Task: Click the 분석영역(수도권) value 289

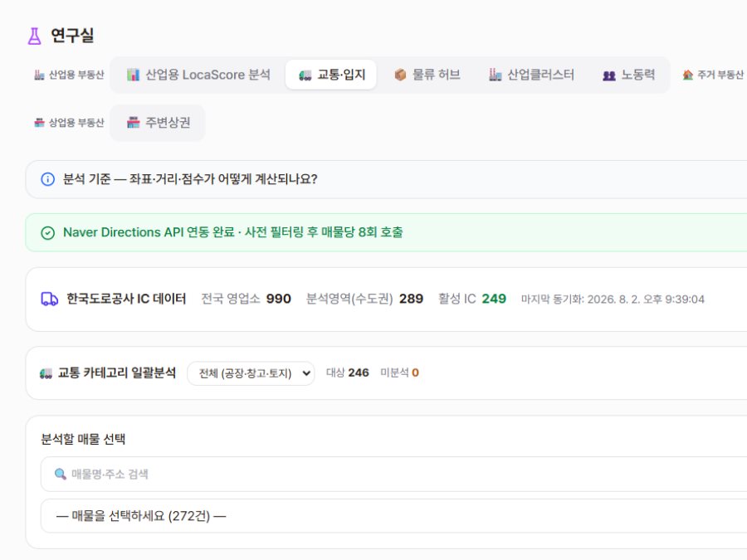Action: [x=411, y=299]
